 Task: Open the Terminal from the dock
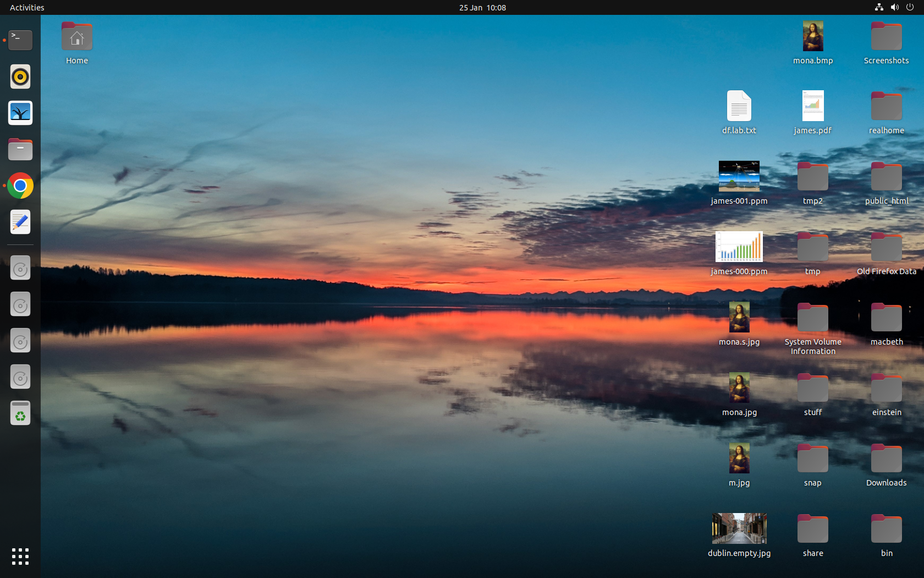[x=20, y=40]
